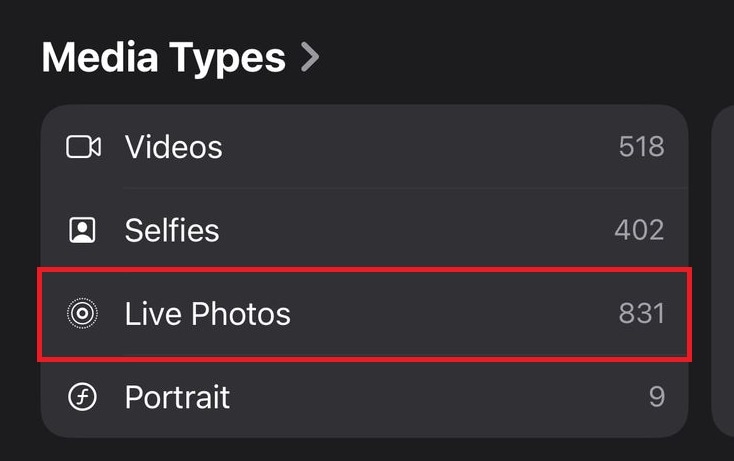734x461 pixels.
Task: Click the 518 count beside Videos
Action: pos(641,147)
